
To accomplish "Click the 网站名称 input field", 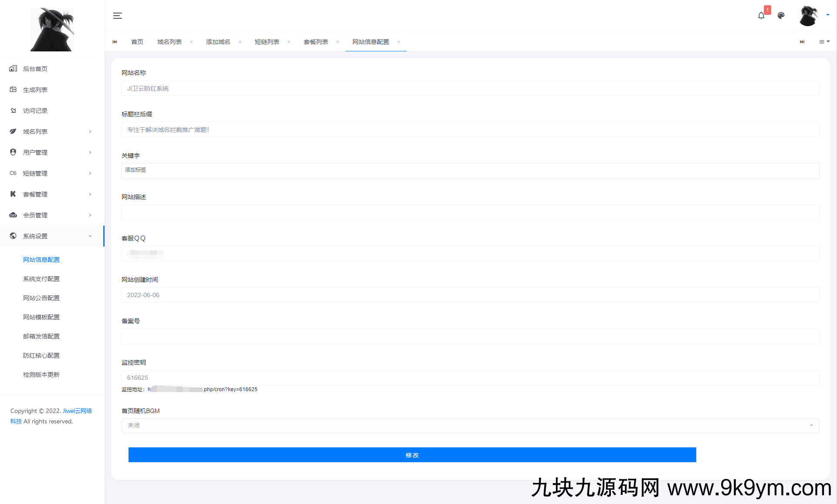I will click(x=470, y=88).
